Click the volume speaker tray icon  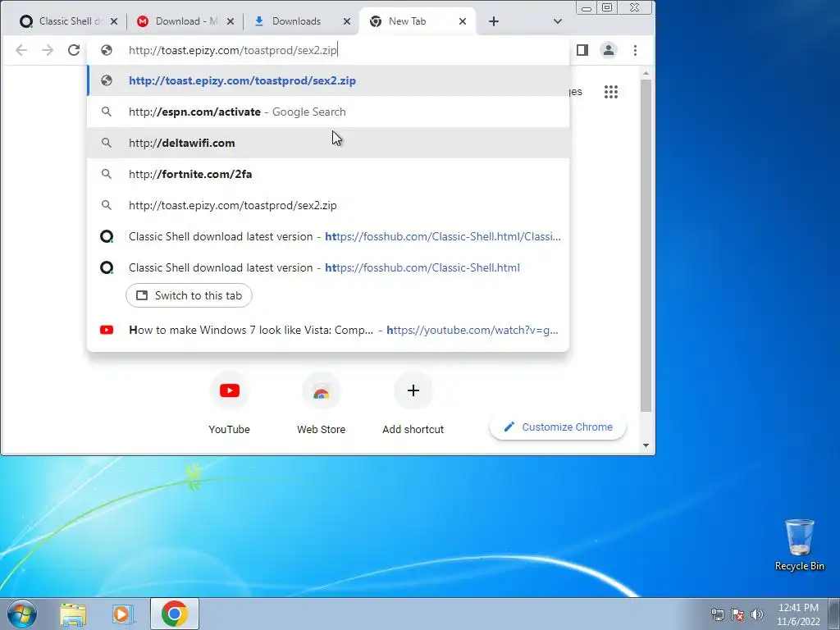(x=756, y=614)
